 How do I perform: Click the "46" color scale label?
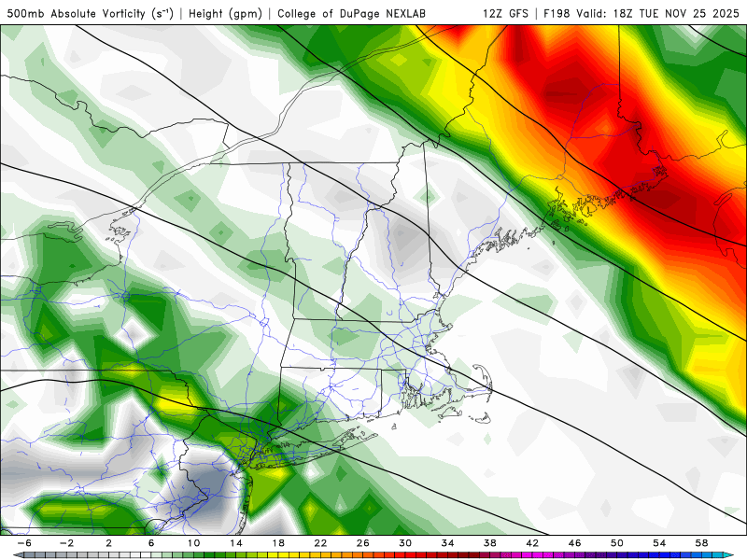574,543
